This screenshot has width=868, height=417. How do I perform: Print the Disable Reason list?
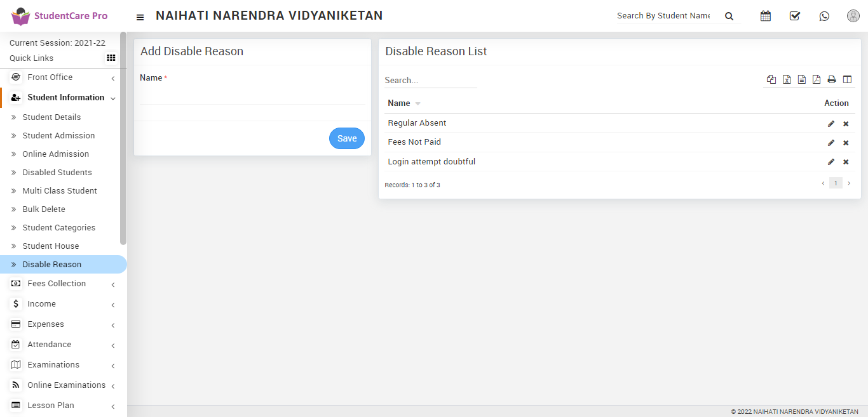(832, 79)
